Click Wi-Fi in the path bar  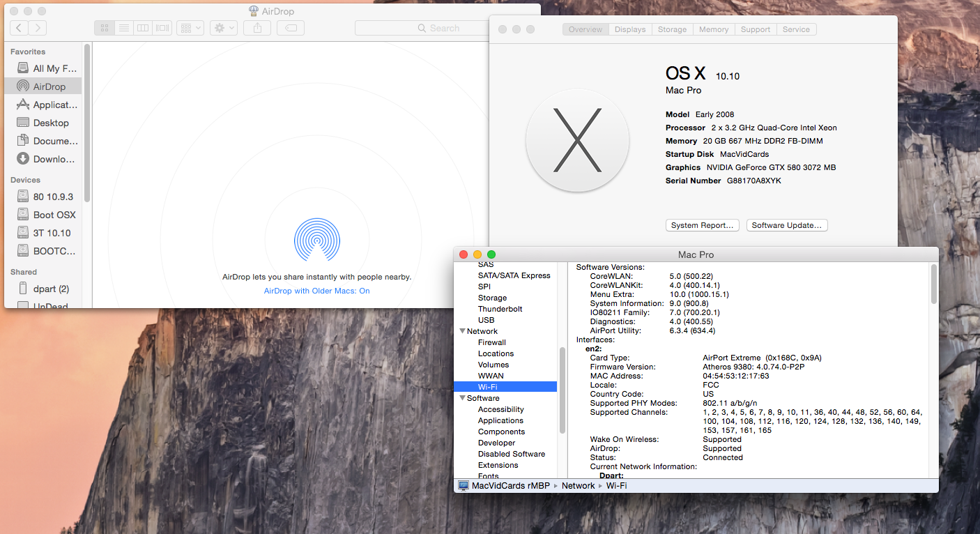pyautogui.click(x=616, y=486)
